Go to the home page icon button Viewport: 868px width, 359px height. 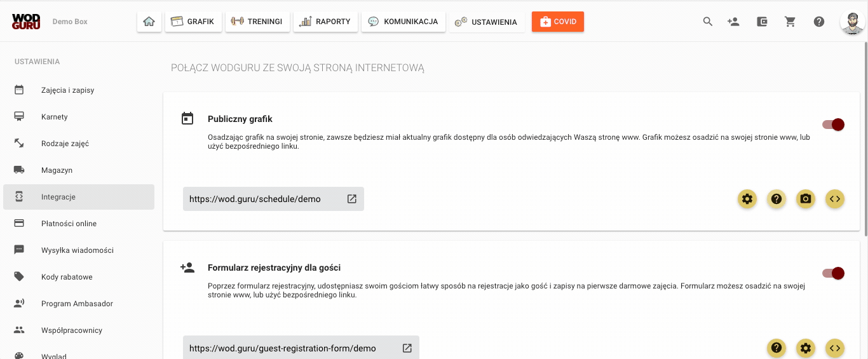click(149, 22)
